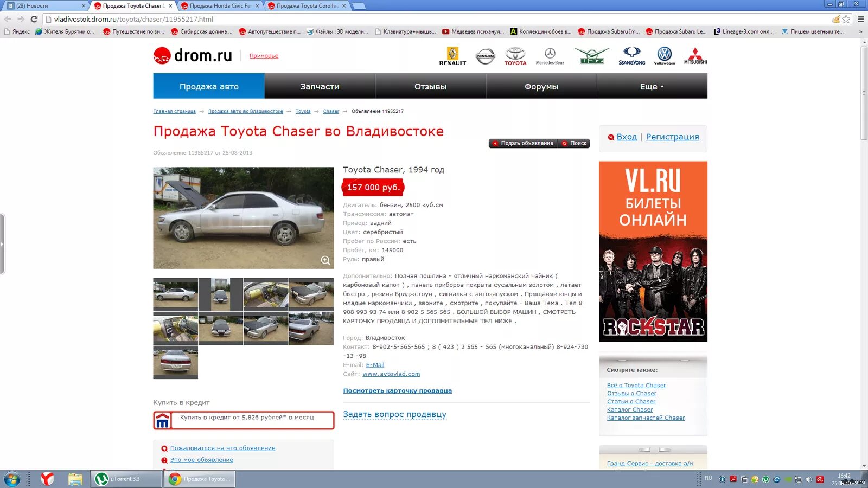This screenshot has width=868, height=488.
Task: Open the Chrome menu icon
Action: tap(860, 19)
